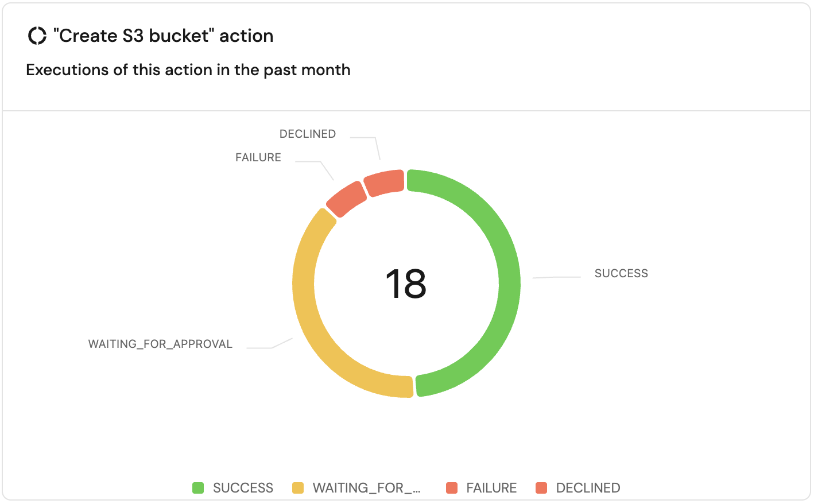Click the yellow WAITING_FOR legend swatch
This screenshot has height=504, width=814.
pos(298,488)
